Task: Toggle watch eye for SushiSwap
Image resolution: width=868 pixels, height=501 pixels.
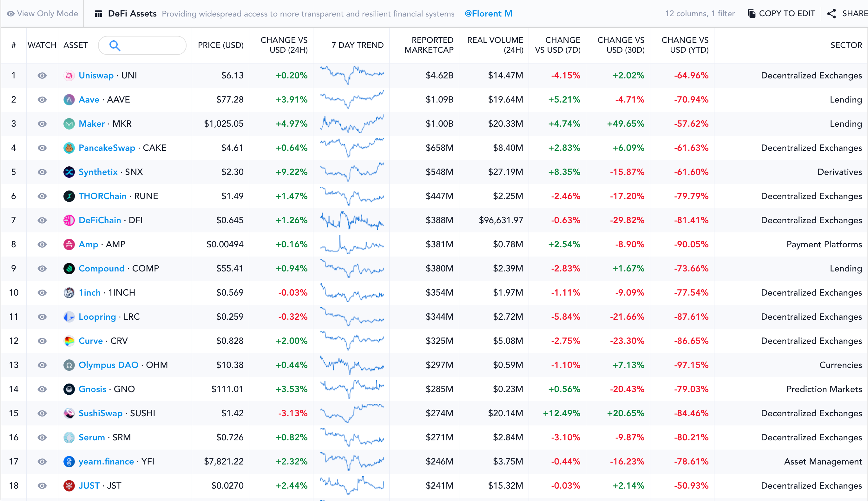Action: [42, 413]
